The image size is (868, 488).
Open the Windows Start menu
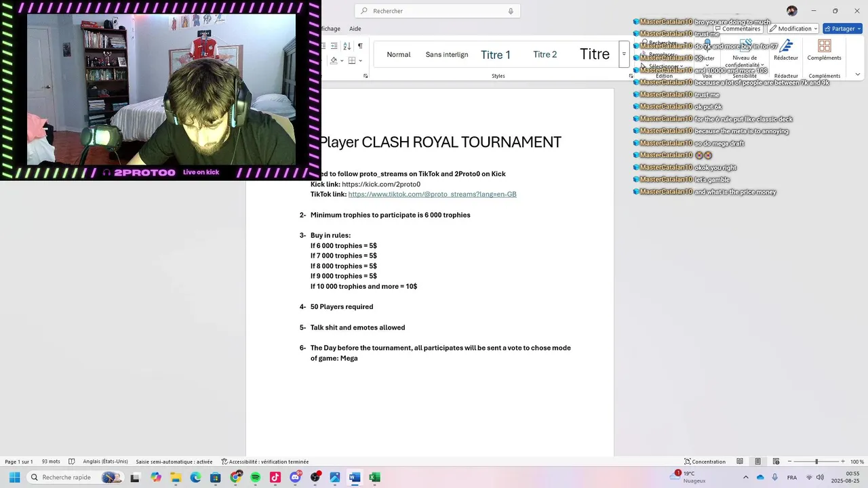pyautogui.click(x=14, y=477)
